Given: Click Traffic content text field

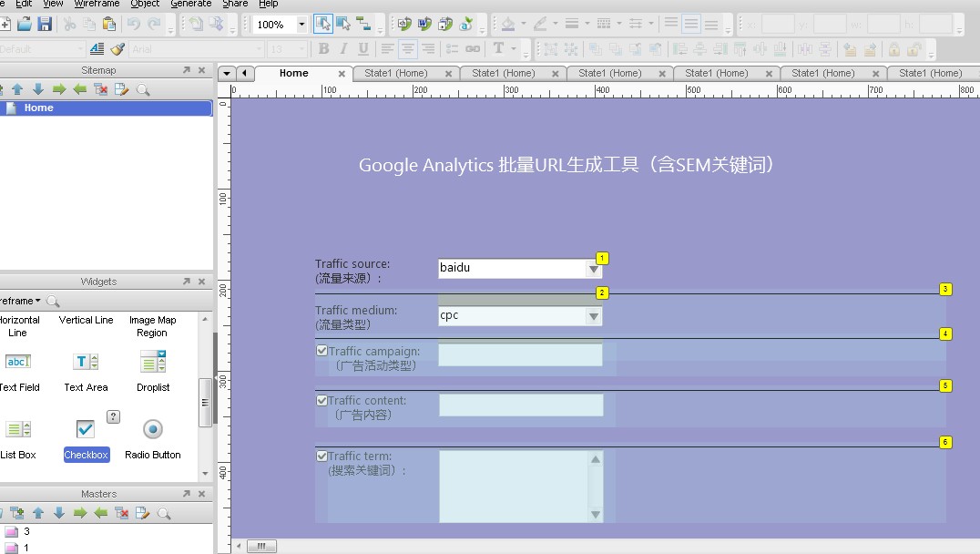Looking at the screenshot, I should [521, 405].
